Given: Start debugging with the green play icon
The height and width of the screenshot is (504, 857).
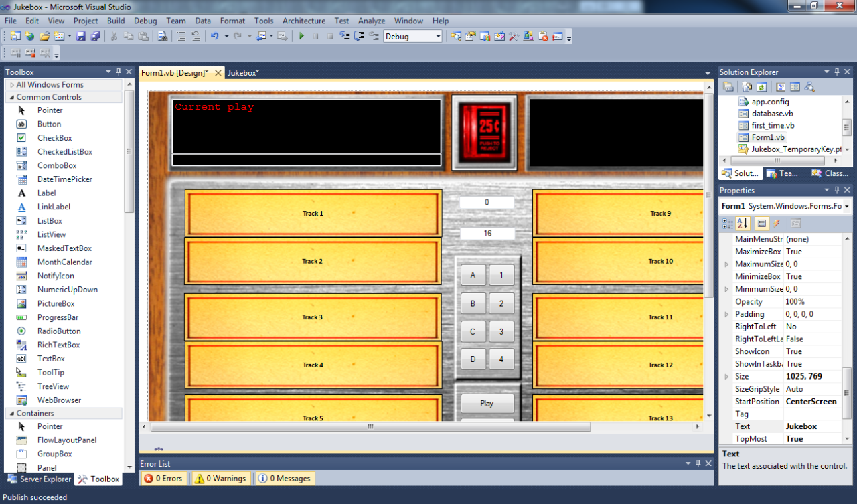Looking at the screenshot, I should (x=301, y=36).
